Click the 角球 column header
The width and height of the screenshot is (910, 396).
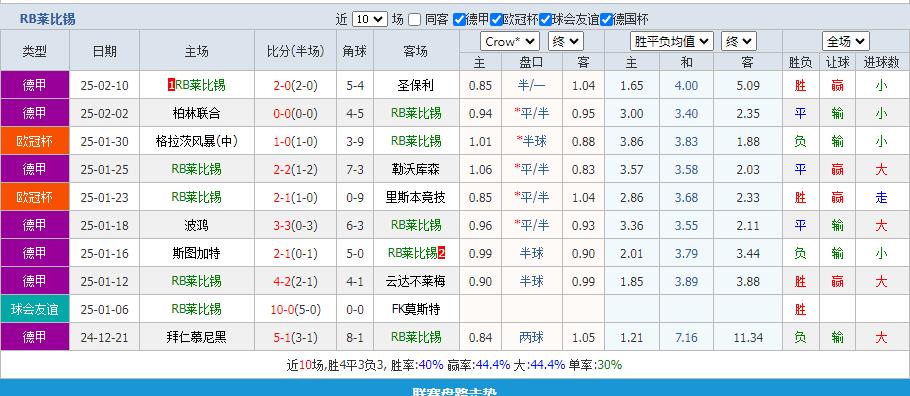point(355,51)
